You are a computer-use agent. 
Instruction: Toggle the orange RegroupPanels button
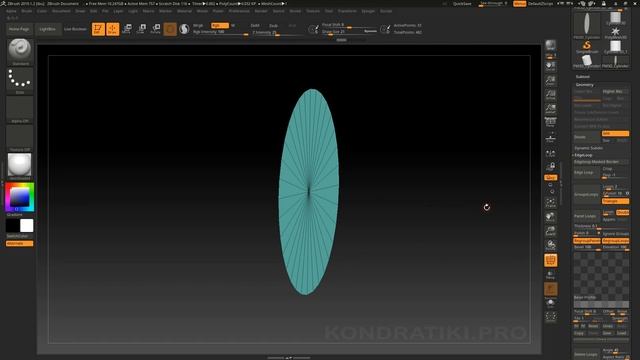coord(587,241)
